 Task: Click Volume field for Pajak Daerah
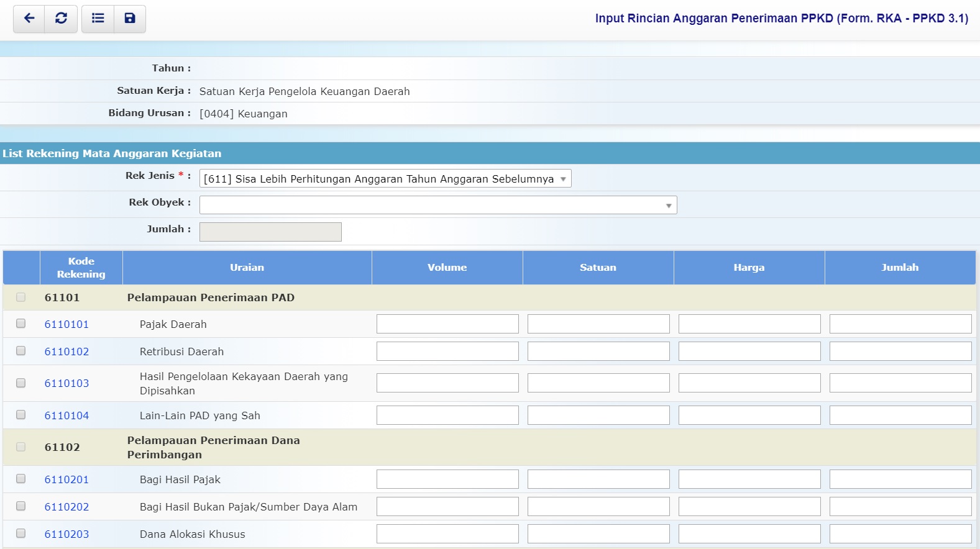click(447, 324)
